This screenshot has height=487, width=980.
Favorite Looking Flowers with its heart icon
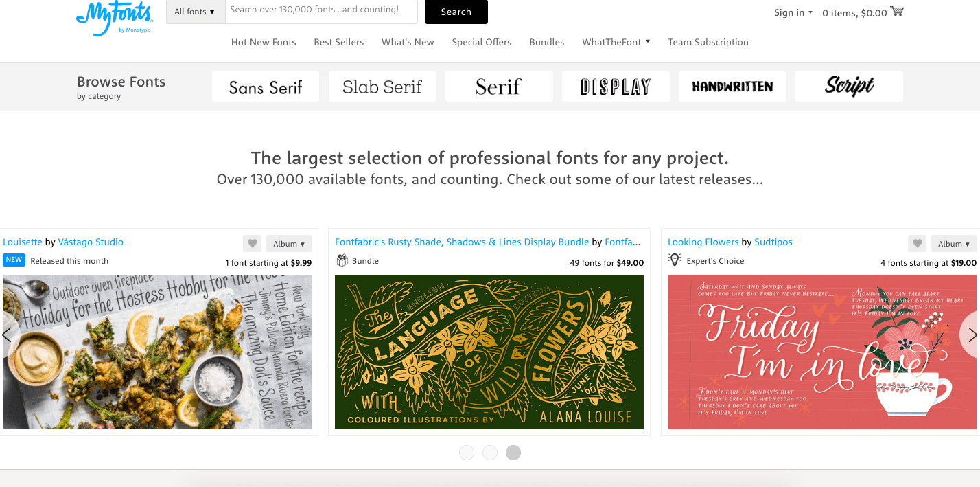point(917,244)
